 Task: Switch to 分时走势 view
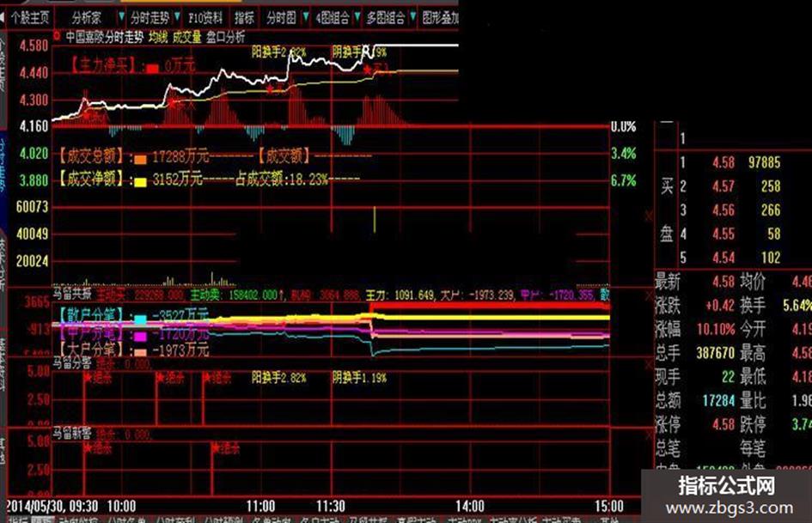(x=150, y=18)
